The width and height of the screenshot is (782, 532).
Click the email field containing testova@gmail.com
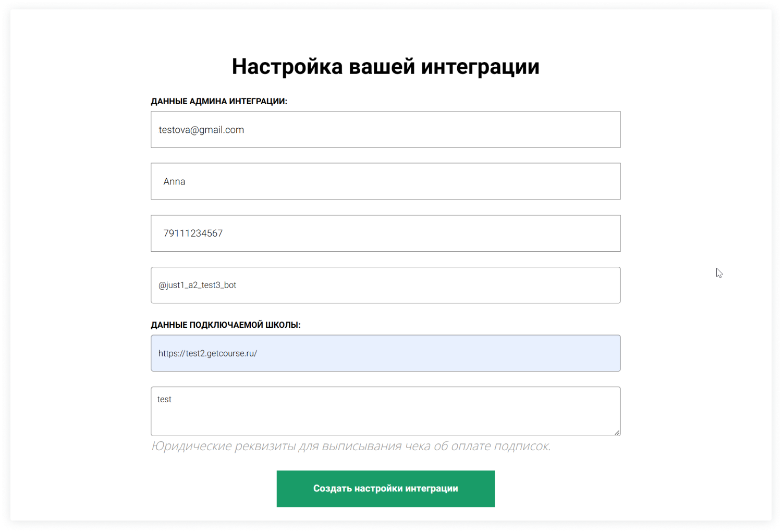[386, 129]
